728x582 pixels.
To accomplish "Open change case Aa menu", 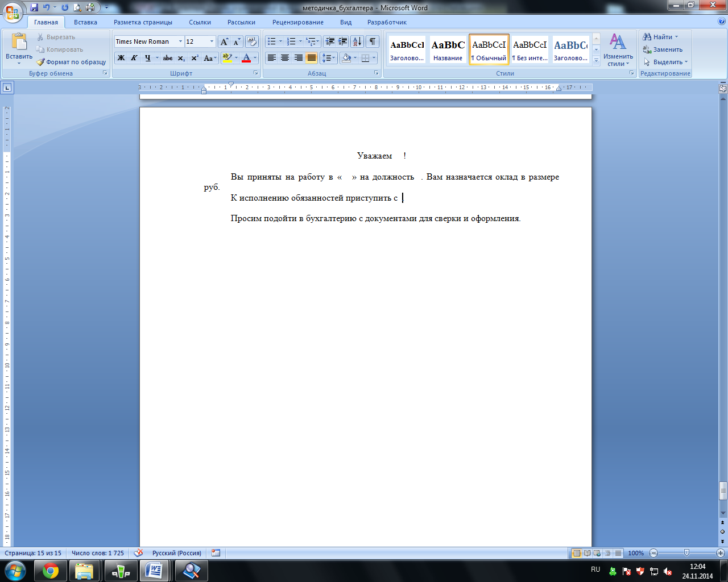I will pos(210,58).
